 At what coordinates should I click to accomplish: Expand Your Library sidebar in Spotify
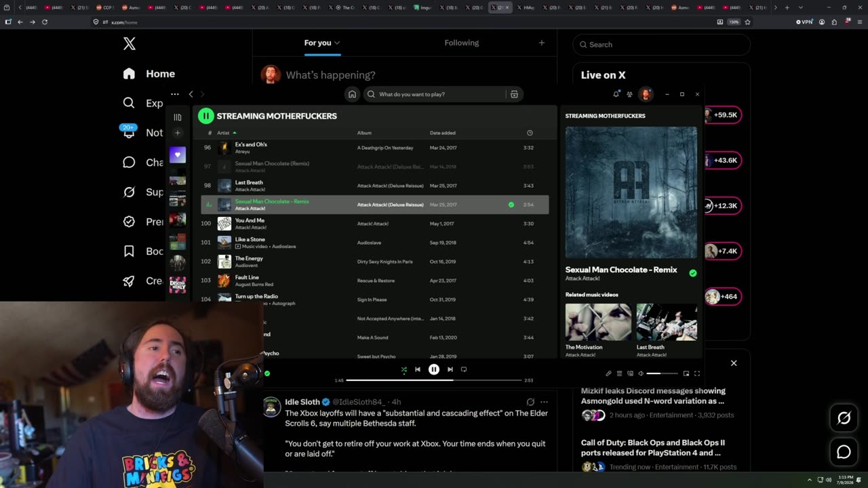pos(178,117)
